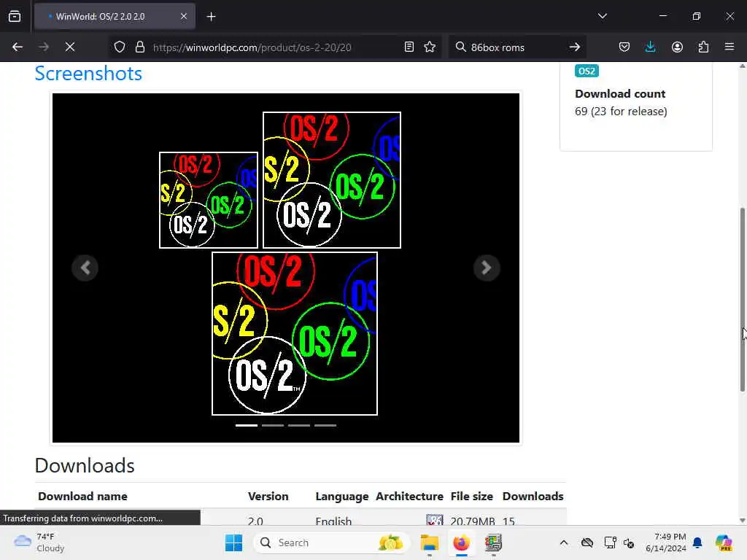The image size is (747, 560).
Task: Click the Language column header
Action: click(341, 496)
